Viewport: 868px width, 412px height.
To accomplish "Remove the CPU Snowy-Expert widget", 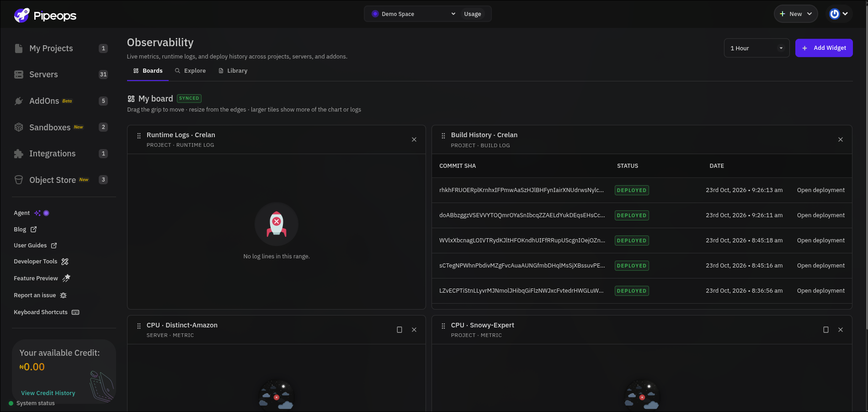I will pos(841,330).
